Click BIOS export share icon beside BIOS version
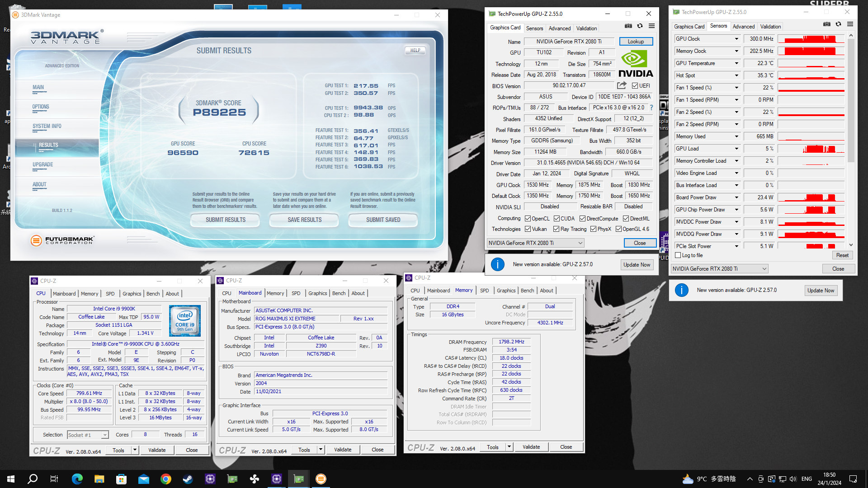868x488 pixels. [x=622, y=85]
